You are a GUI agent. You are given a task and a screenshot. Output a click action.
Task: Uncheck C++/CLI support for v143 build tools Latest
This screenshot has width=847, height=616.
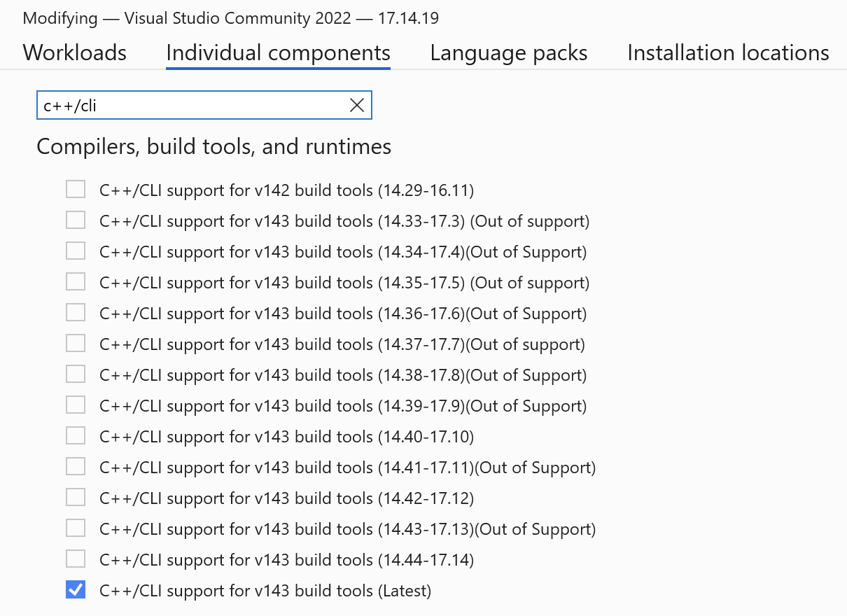(76, 589)
